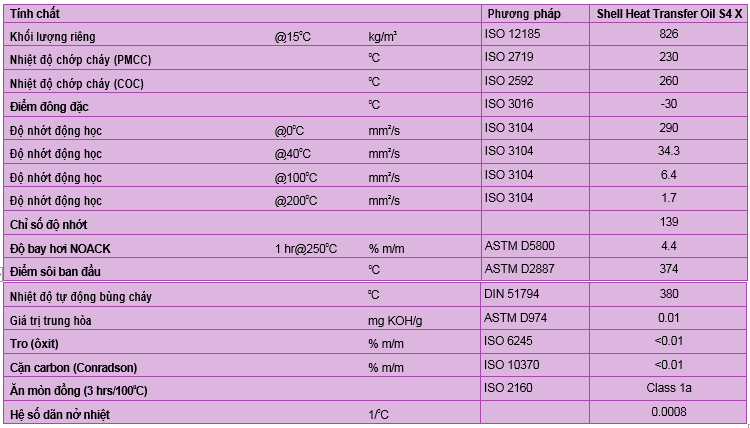Select the density value 826

coord(669,36)
